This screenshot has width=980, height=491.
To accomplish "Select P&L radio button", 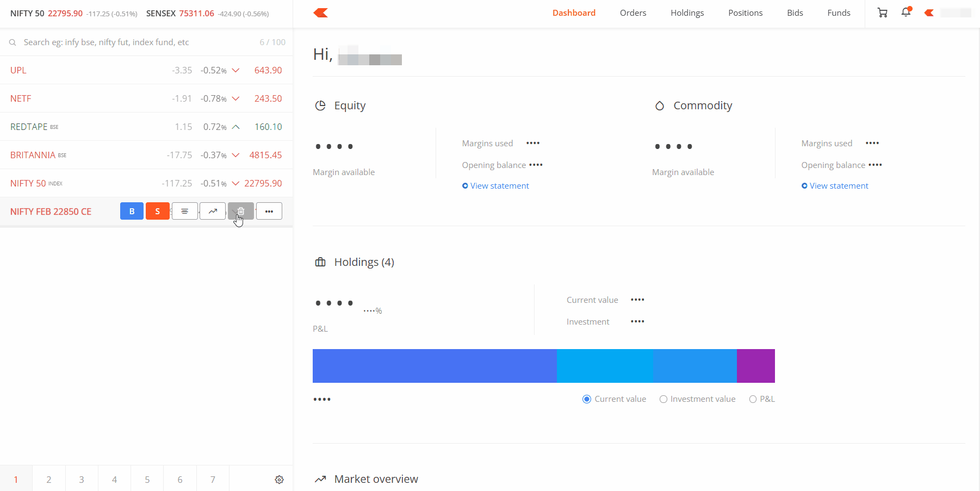I will (x=753, y=399).
